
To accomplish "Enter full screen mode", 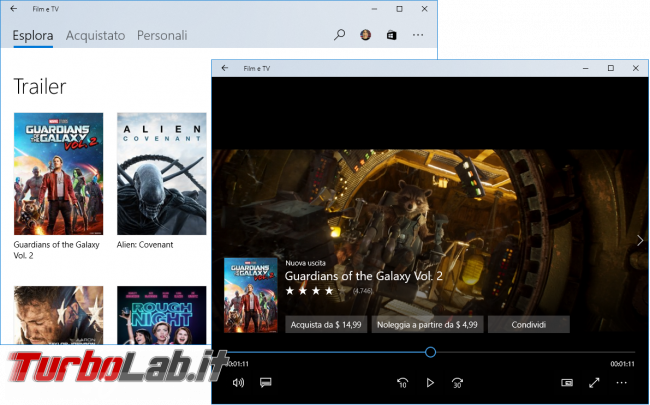I will click(x=594, y=383).
